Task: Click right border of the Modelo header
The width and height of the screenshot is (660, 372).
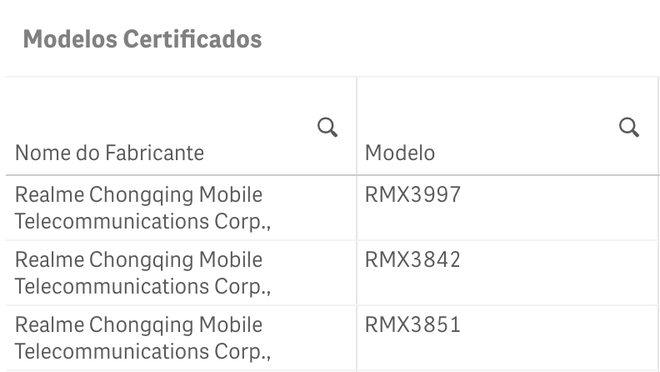Action: 658,126
